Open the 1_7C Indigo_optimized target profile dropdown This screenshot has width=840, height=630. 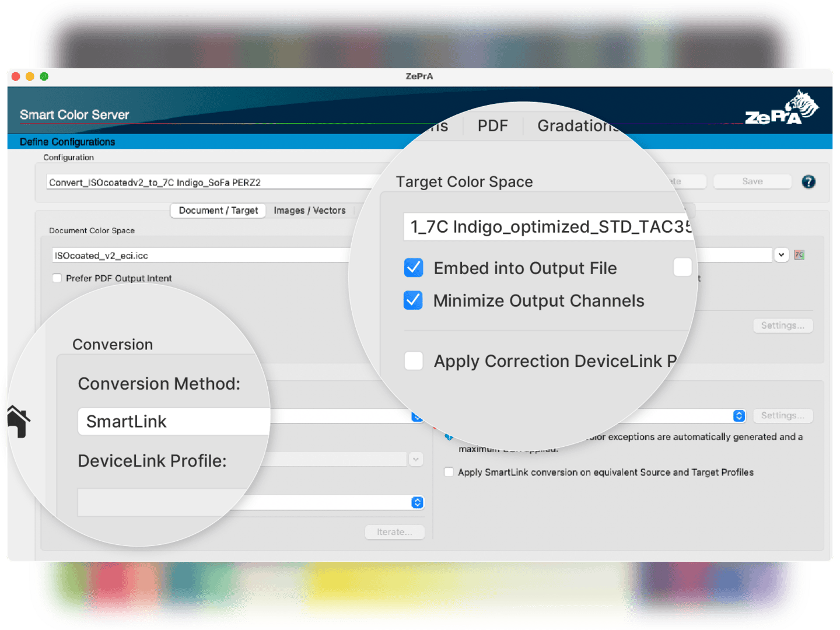pyautogui.click(x=548, y=226)
